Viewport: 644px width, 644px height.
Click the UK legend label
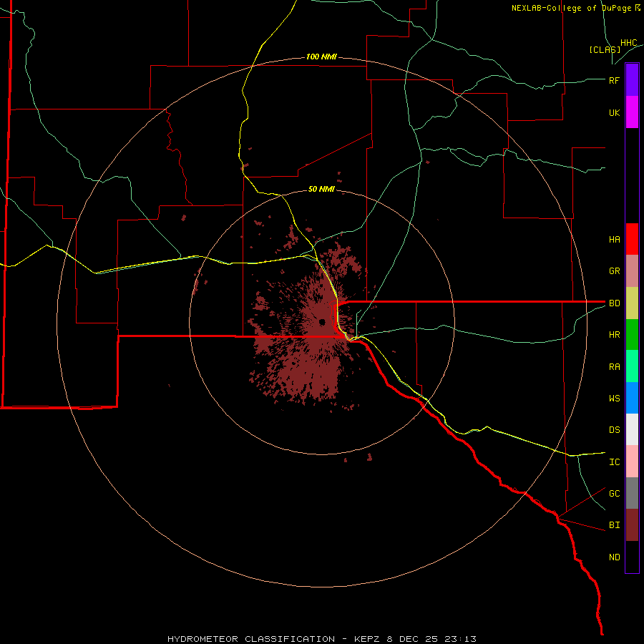coord(614,112)
